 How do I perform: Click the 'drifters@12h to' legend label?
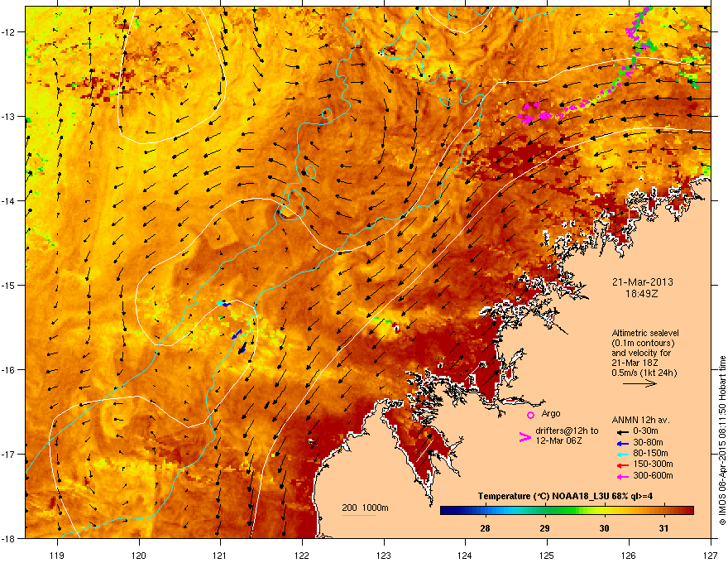click(567, 431)
